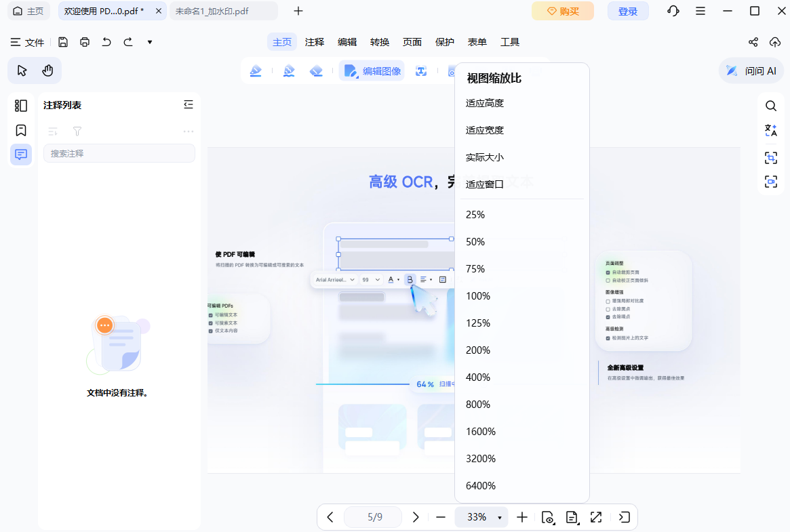Switch to the 编辑 tab
This screenshot has width=790, height=532.
(347, 42)
